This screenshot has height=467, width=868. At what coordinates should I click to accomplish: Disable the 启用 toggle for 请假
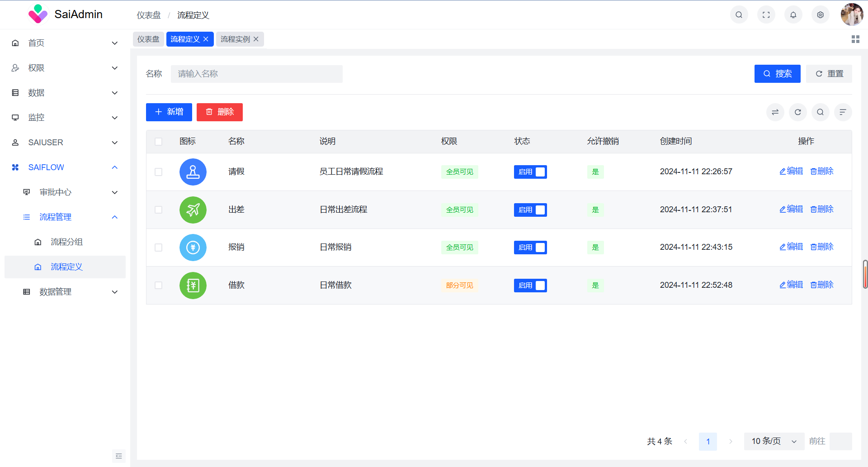[x=530, y=172]
